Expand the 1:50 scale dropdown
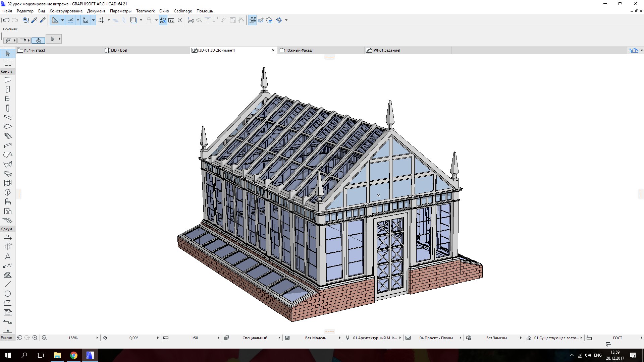644x362 pixels. click(218, 338)
